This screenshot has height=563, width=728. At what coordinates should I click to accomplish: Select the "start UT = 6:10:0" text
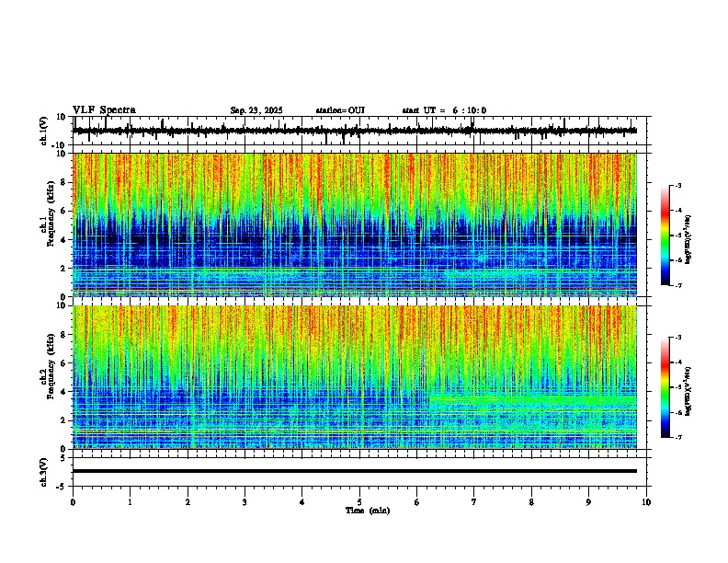(444, 110)
